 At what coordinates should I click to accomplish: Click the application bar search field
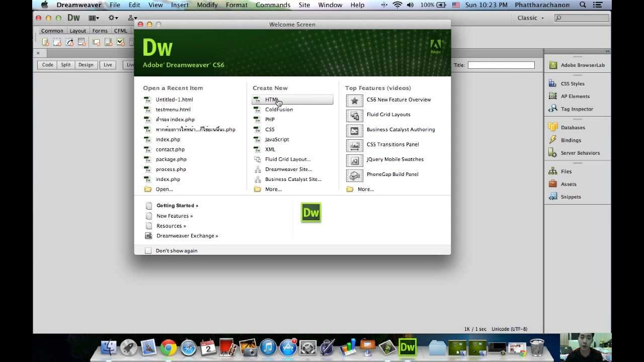[x=582, y=18]
